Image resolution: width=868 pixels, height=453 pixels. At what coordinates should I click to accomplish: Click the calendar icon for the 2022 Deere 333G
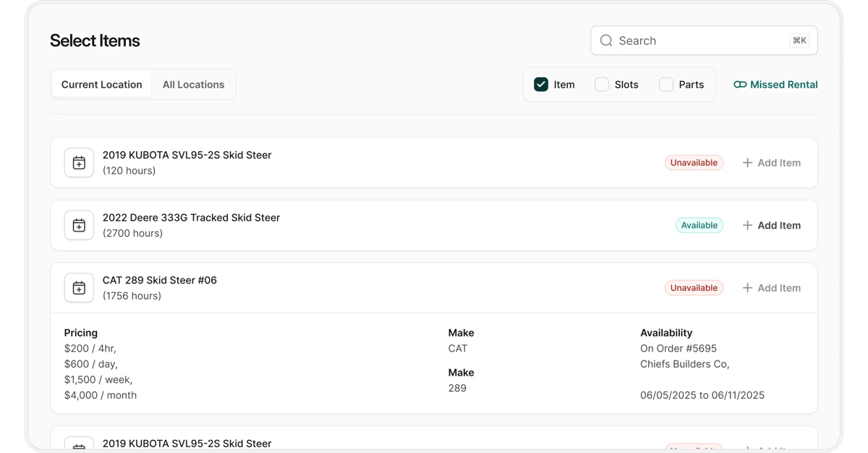[79, 225]
